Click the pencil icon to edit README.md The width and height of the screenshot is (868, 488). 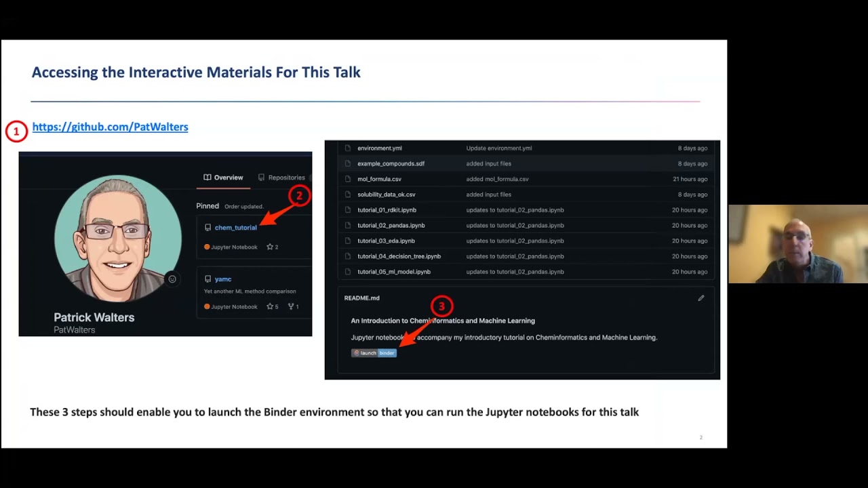(x=701, y=298)
